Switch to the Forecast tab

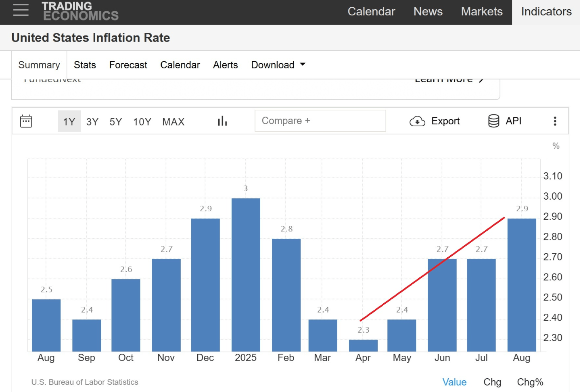click(x=128, y=65)
